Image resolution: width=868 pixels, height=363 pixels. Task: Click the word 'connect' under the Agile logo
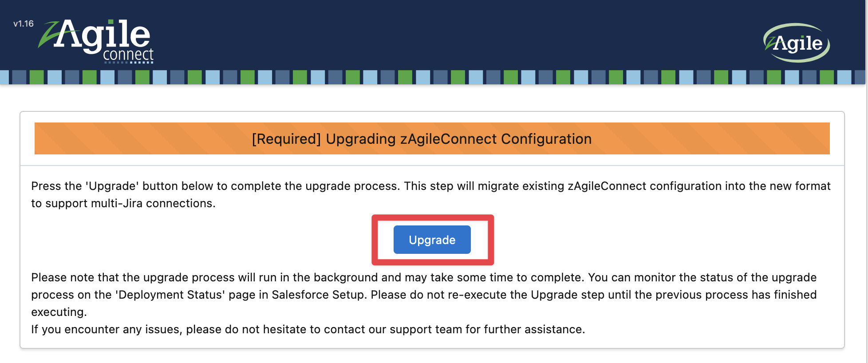(x=128, y=55)
